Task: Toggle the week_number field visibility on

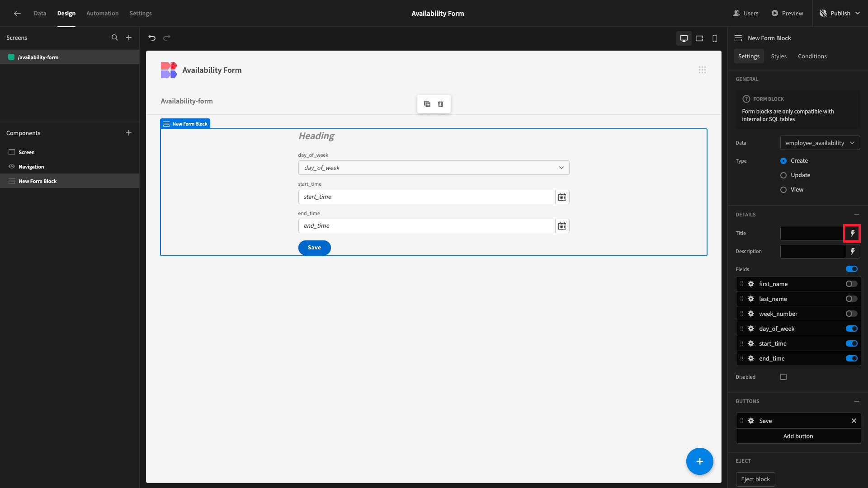Action: coord(851,314)
